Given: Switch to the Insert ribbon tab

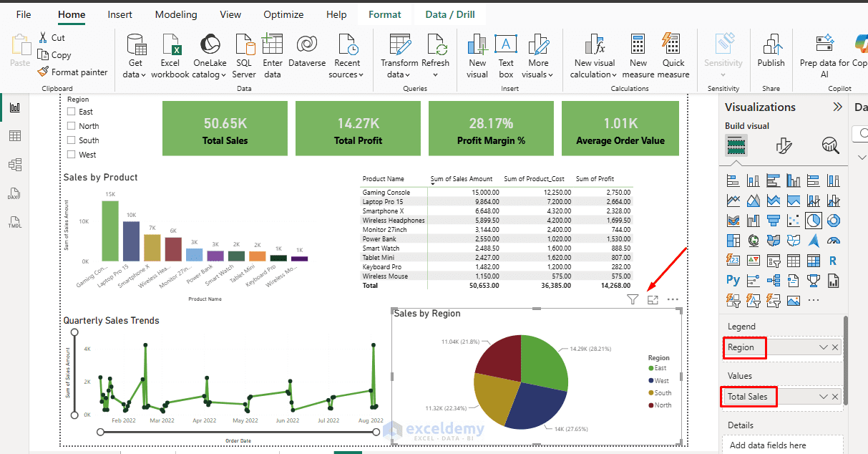Looking at the screenshot, I should [120, 14].
